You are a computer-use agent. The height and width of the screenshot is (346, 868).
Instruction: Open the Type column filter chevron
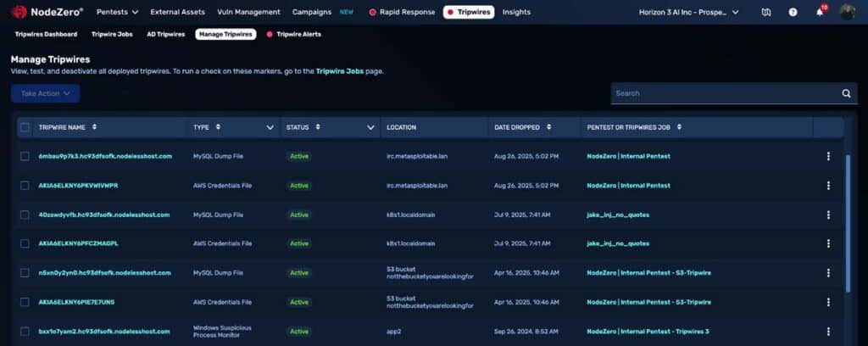click(x=270, y=127)
